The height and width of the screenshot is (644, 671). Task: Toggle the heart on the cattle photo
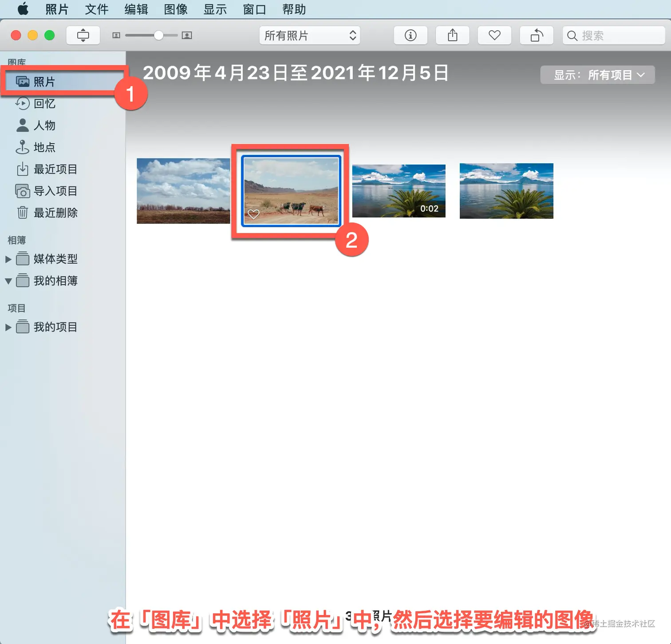pyautogui.click(x=253, y=214)
